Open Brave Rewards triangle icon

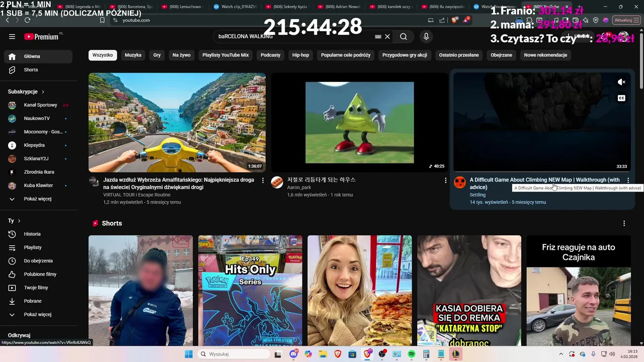point(466,20)
